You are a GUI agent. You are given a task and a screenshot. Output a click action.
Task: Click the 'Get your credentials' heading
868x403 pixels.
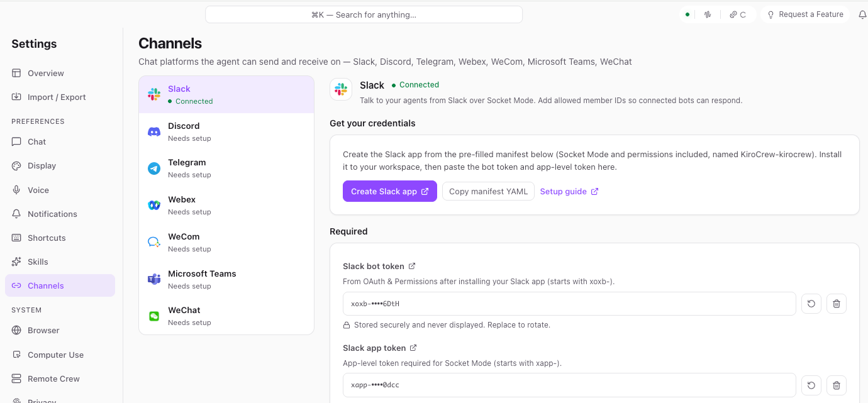(x=372, y=123)
